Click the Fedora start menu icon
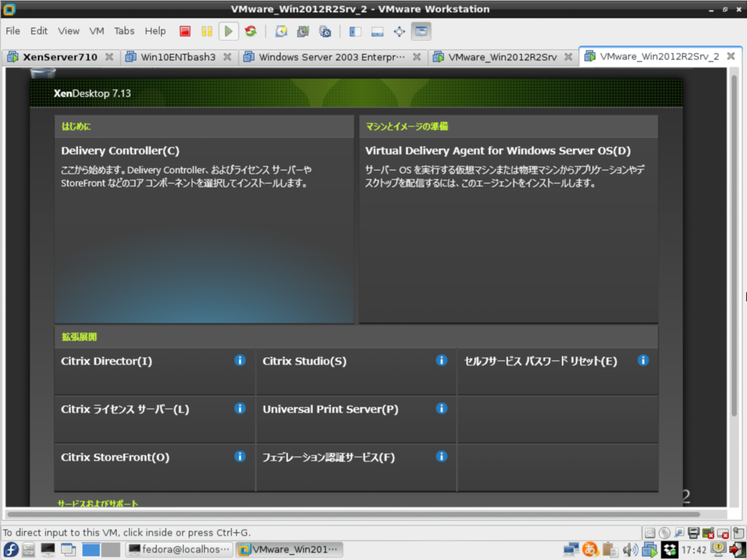Viewport: 747px width, 560px height. coord(10,550)
